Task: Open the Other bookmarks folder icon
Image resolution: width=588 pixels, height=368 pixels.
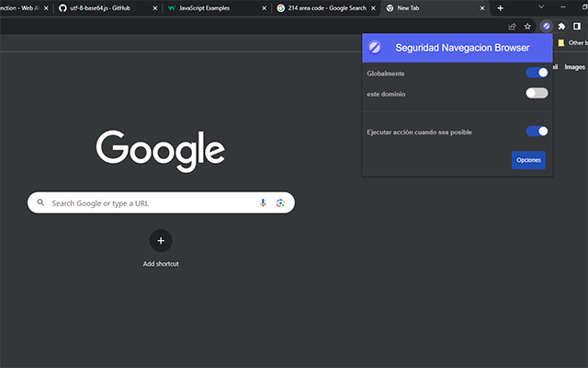Action: tap(561, 43)
